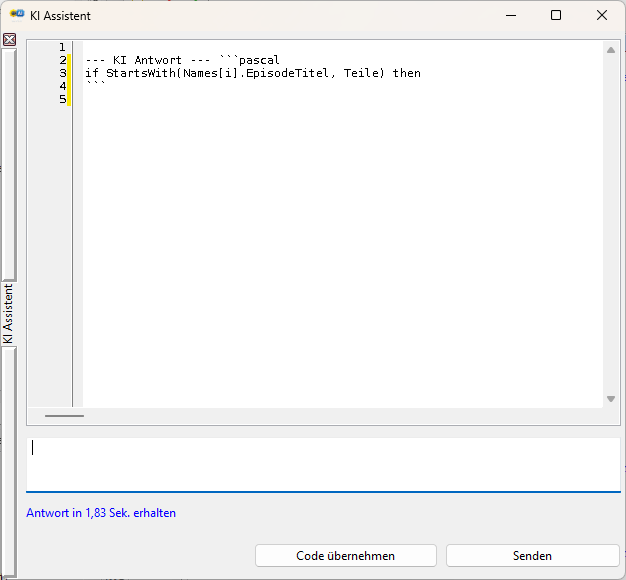Click line number 4 in the gutter

point(63,86)
